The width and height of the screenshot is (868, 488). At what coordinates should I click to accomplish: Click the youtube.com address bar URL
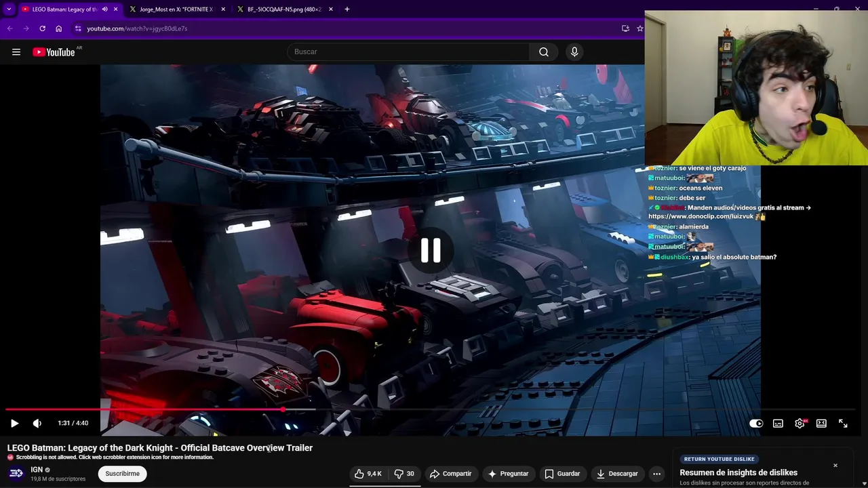click(x=137, y=28)
